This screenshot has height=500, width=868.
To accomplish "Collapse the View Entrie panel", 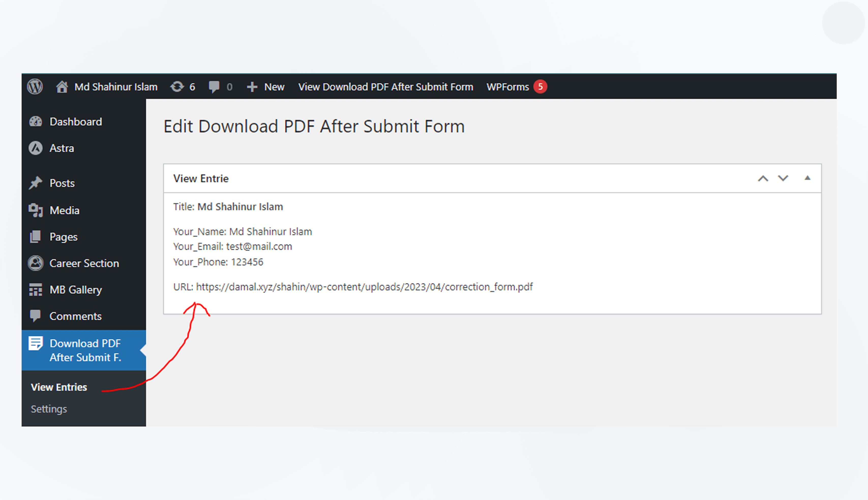I will pyautogui.click(x=807, y=178).
